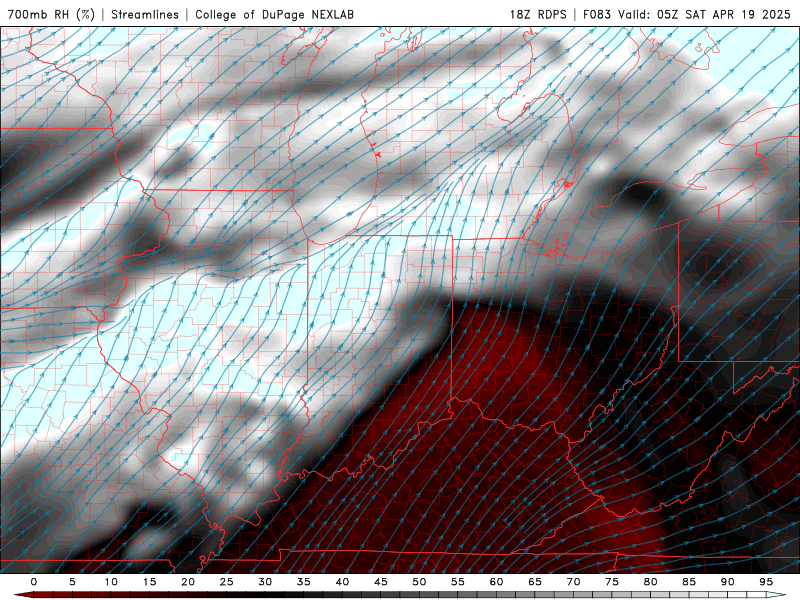Click the colorbar label '60'
Image resolution: width=800 pixels, height=600 pixels.
pyautogui.click(x=496, y=582)
